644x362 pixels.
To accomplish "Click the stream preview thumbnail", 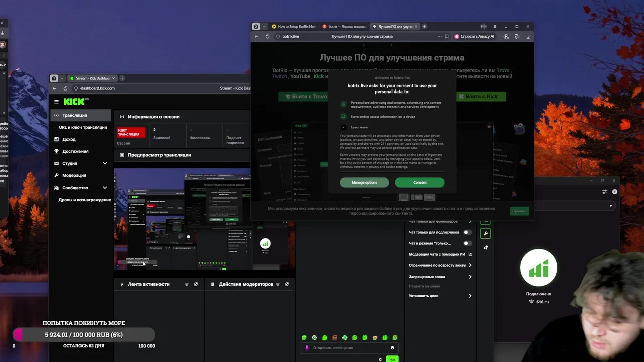I will click(x=204, y=219).
